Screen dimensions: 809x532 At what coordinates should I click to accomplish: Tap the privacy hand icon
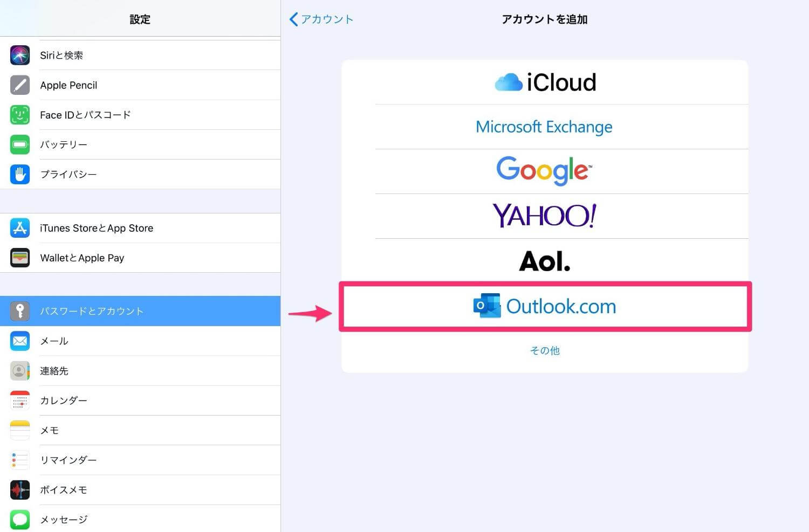[x=20, y=174]
